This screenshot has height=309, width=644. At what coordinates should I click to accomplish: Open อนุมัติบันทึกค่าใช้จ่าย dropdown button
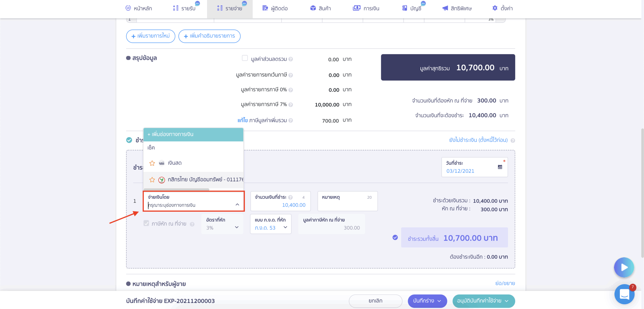click(x=484, y=301)
